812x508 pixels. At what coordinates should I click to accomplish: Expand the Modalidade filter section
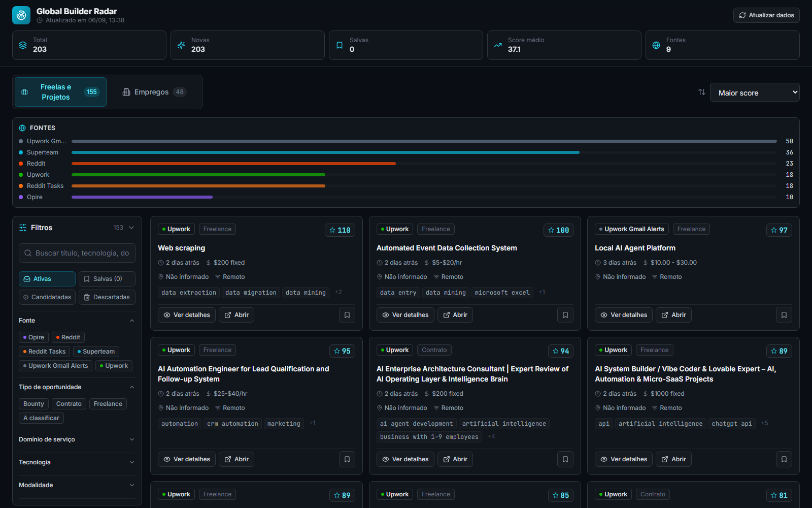pyautogui.click(x=77, y=485)
